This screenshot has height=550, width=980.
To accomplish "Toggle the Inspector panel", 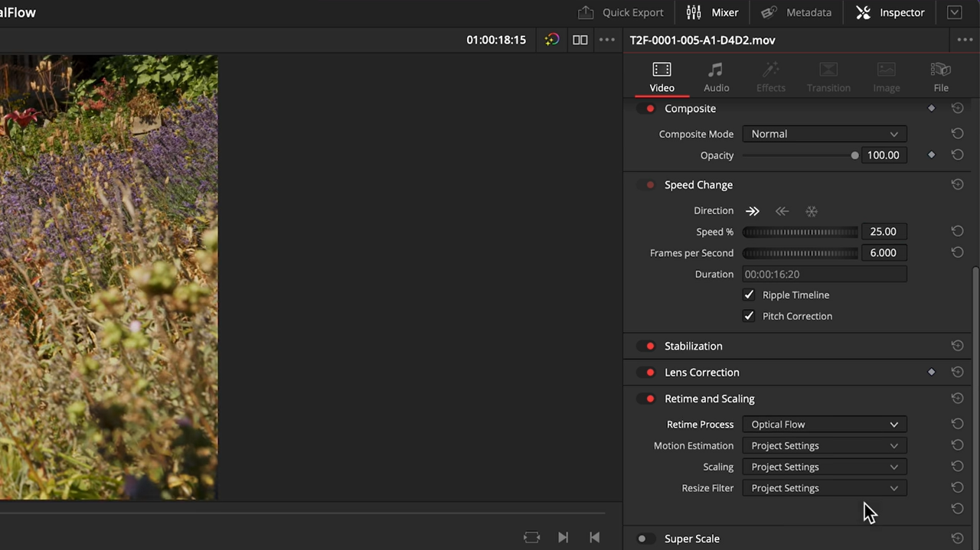I will tap(890, 12).
